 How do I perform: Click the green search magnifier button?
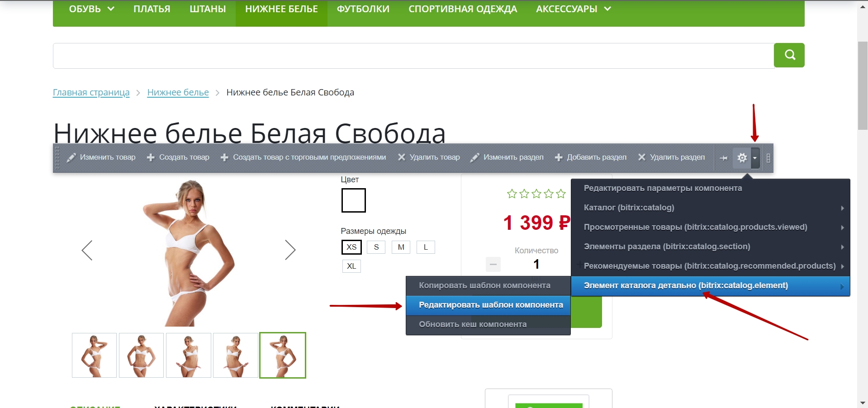789,55
